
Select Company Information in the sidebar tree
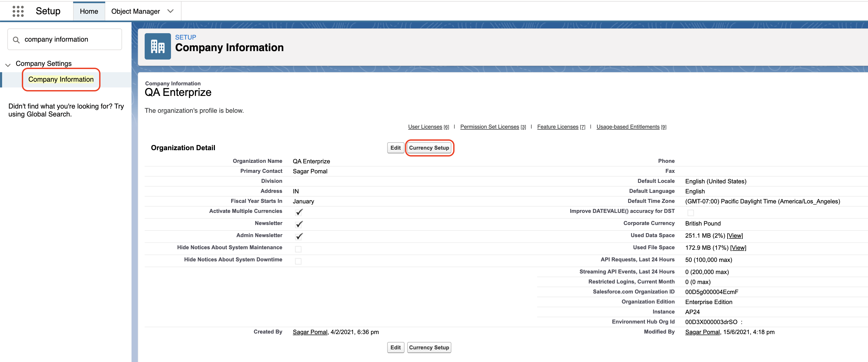click(x=61, y=79)
